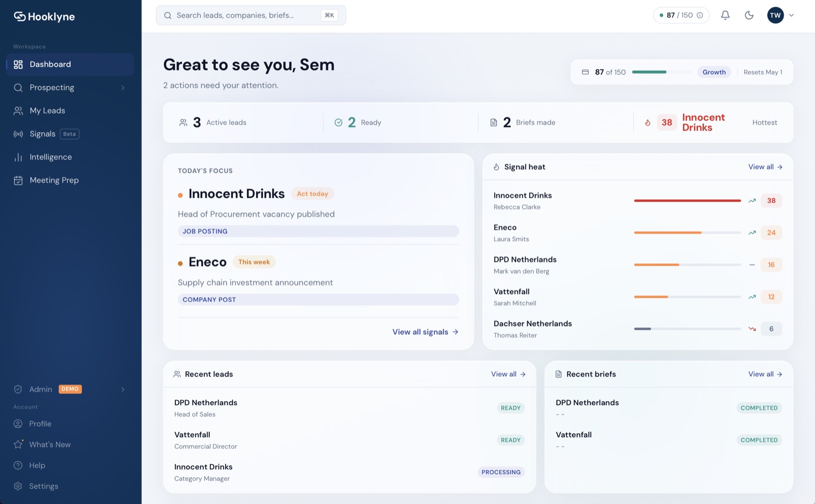Click the Help question mark icon
This screenshot has width=815, height=504.
coord(18,465)
